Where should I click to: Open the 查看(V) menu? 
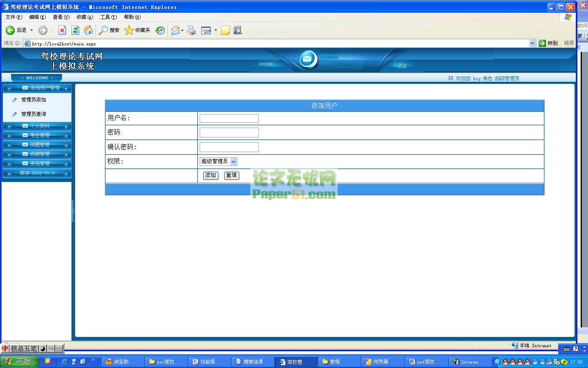point(61,17)
